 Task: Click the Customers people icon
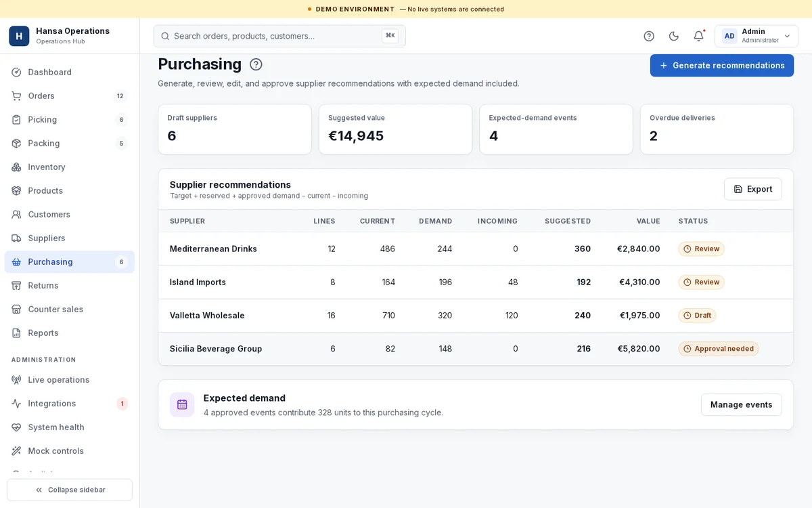[16, 214]
